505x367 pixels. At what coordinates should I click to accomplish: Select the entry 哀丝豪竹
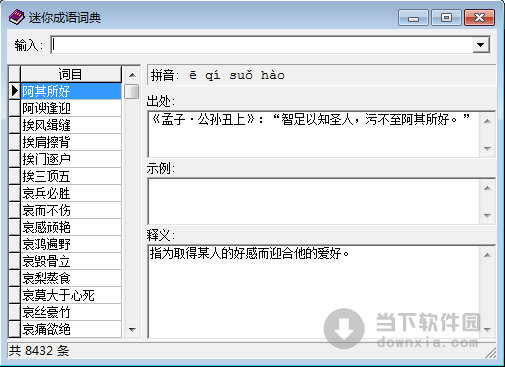pos(71,312)
